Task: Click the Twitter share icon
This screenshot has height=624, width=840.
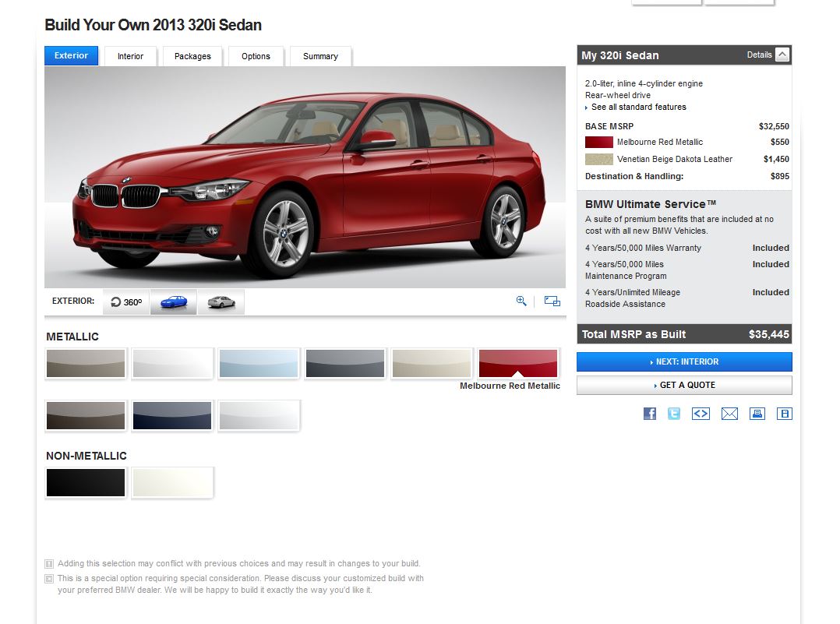Action: coord(674,414)
